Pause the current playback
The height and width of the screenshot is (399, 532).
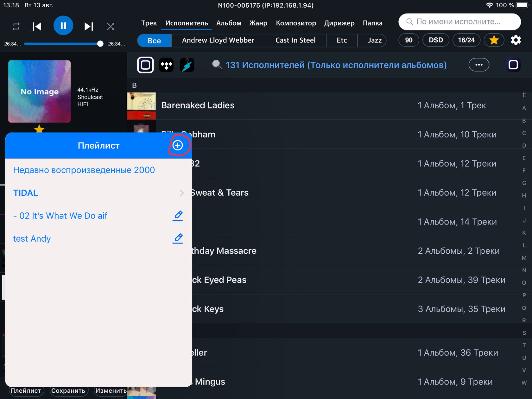[x=63, y=26]
